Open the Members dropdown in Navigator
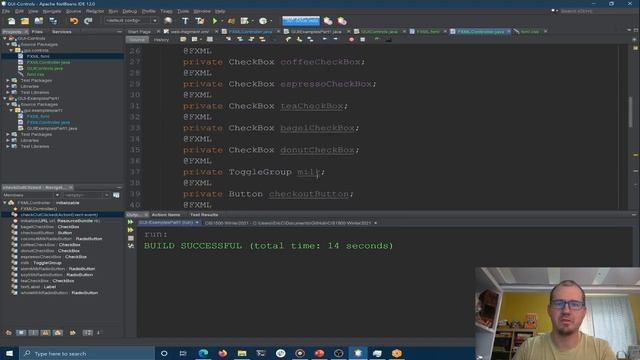 point(31,195)
